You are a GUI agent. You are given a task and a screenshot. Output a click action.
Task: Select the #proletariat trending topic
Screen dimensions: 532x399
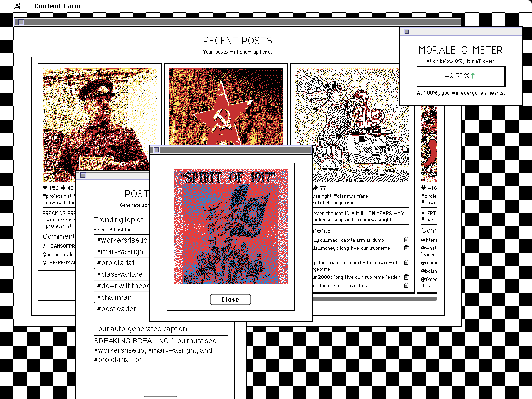[122, 263]
